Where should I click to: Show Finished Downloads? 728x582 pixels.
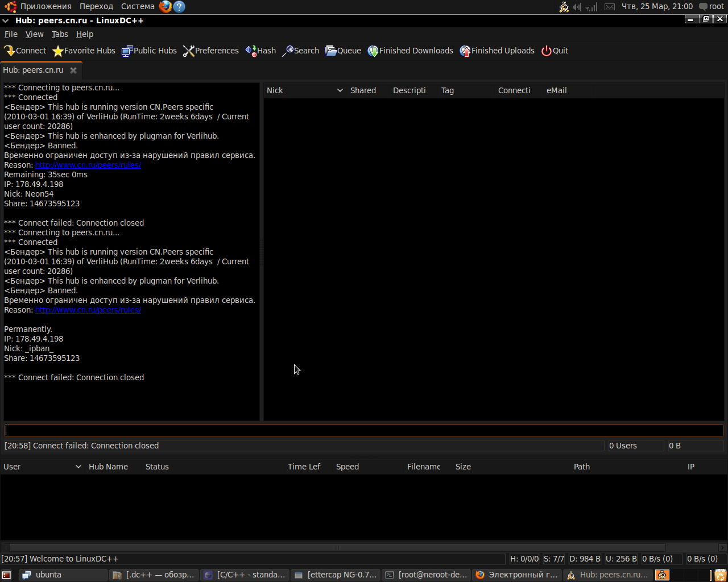click(x=410, y=51)
